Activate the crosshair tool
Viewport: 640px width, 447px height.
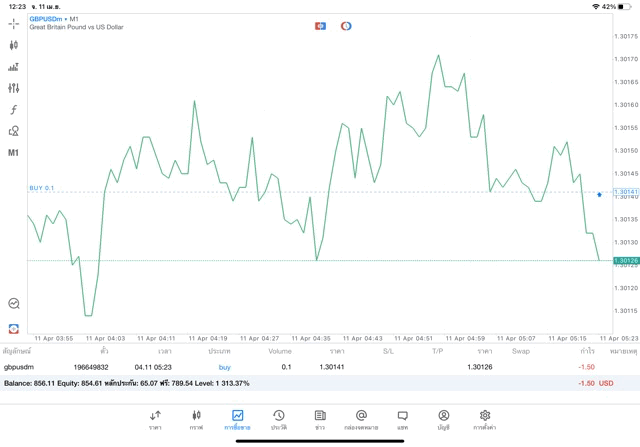[13, 24]
